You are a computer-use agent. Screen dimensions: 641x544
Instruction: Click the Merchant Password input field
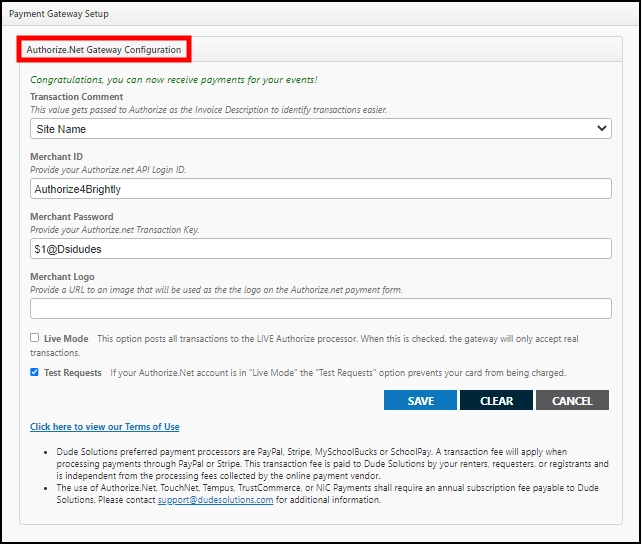320,249
